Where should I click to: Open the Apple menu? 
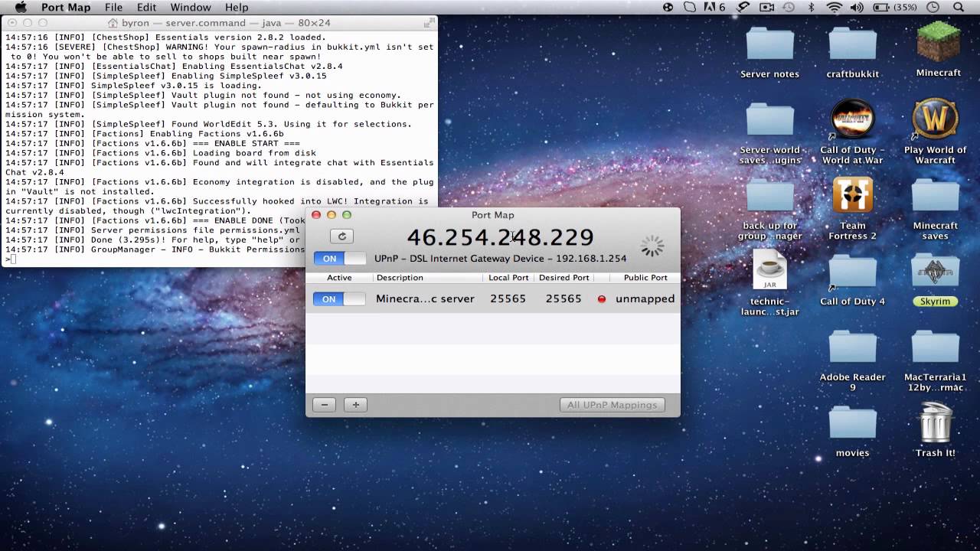coord(21,7)
